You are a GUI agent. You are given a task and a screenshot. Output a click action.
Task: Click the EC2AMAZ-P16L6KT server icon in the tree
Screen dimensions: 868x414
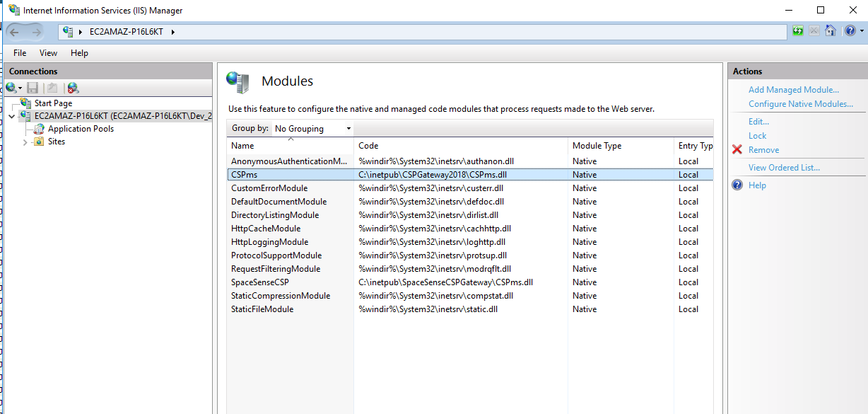click(26, 116)
